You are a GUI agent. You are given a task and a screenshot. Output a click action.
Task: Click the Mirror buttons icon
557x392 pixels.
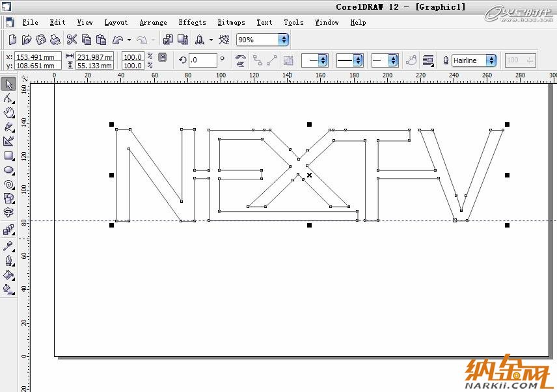click(x=241, y=60)
